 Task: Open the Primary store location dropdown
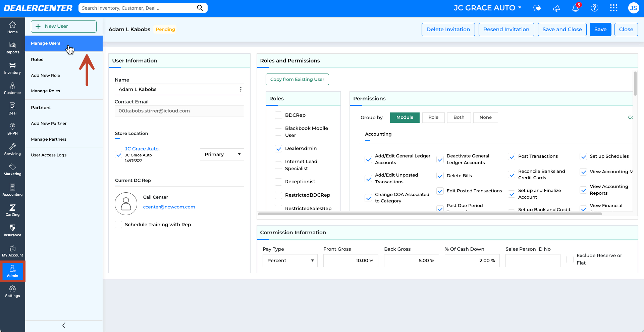point(222,154)
